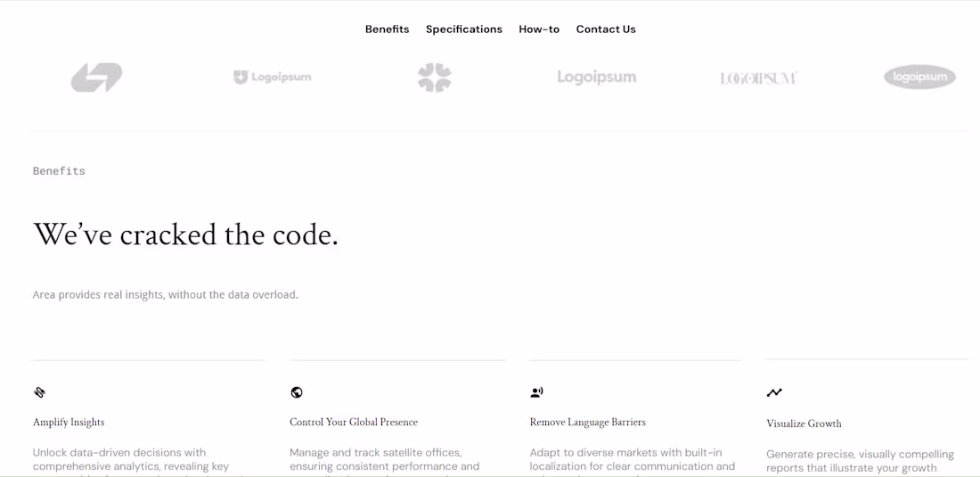This screenshot has height=477, width=980.
Task: Select the small Benefits section label
Action: pos(59,171)
